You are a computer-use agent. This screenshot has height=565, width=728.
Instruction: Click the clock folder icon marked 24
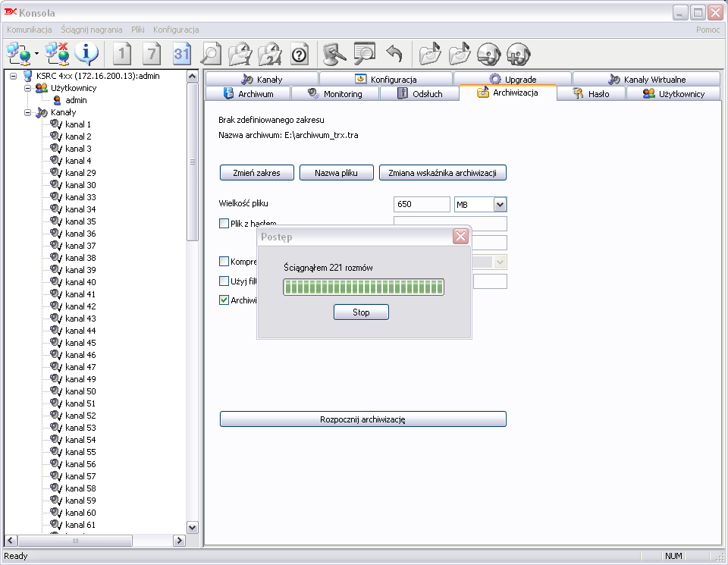(x=270, y=54)
